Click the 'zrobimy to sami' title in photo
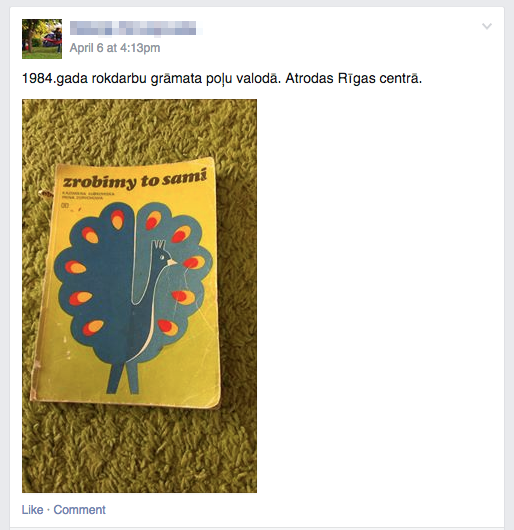This screenshot has height=530, width=514. [x=135, y=180]
